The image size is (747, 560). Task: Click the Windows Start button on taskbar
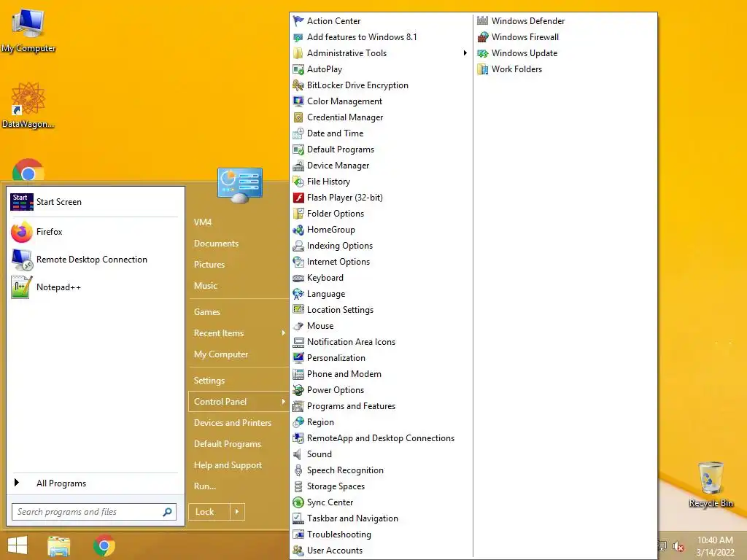coord(18,545)
